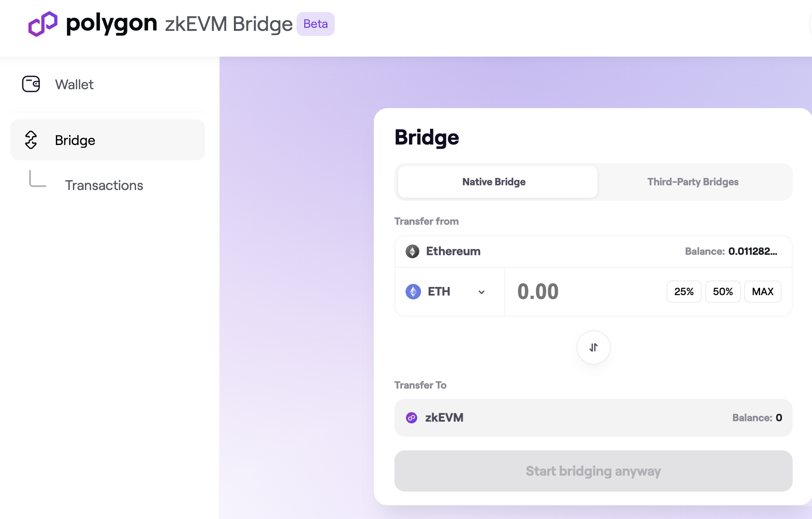This screenshot has height=519, width=812.
Task: Click the Wallet sidebar icon
Action: [x=31, y=84]
